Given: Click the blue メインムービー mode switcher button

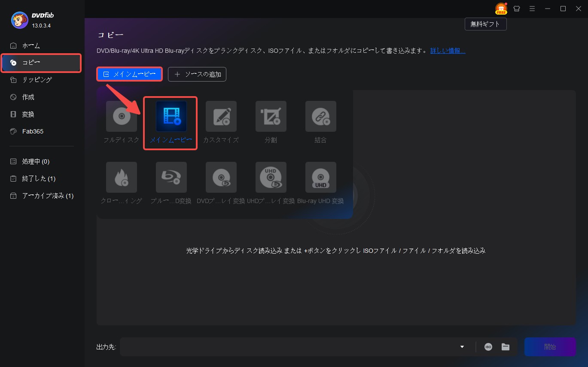Looking at the screenshot, I should click(x=129, y=74).
